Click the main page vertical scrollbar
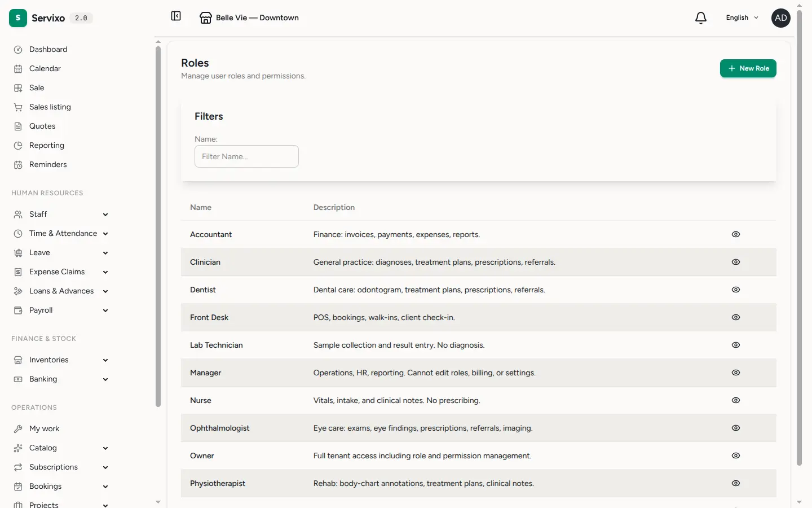 pos(799,237)
